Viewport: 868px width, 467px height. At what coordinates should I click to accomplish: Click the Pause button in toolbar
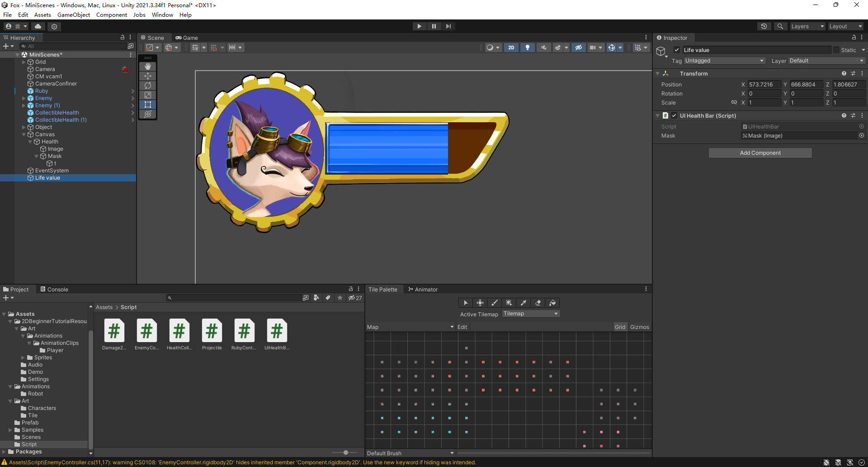434,26
